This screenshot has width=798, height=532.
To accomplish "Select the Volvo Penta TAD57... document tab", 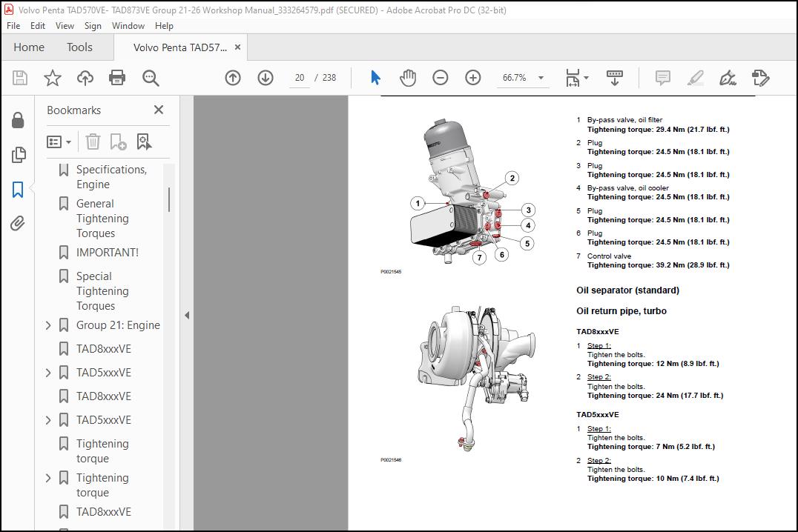I will click(180, 48).
